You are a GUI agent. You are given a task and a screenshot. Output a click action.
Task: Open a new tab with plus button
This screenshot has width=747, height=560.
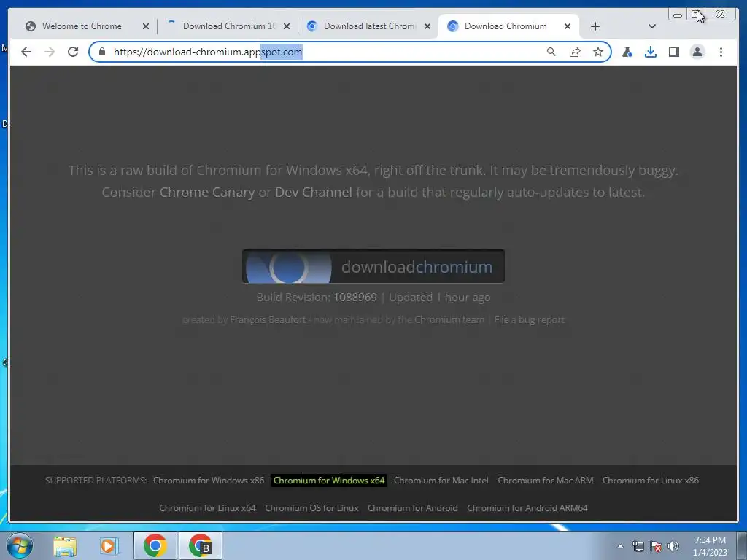[595, 26]
